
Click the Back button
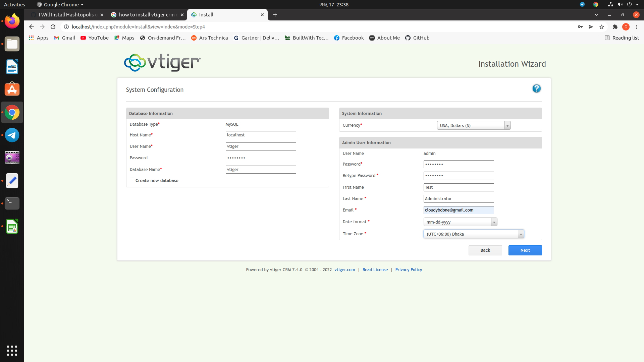(x=485, y=250)
